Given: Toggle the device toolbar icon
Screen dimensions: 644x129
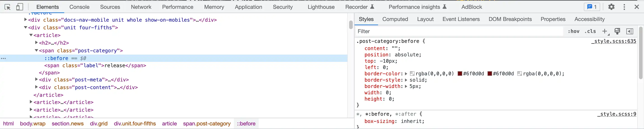Looking at the screenshot, I should pyautogui.click(x=19, y=7).
